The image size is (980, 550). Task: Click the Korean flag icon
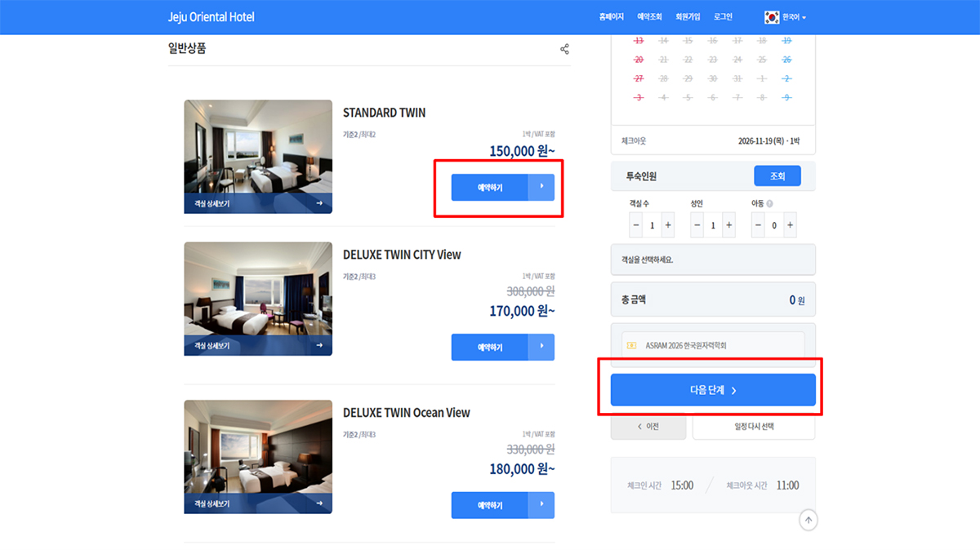point(772,17)
